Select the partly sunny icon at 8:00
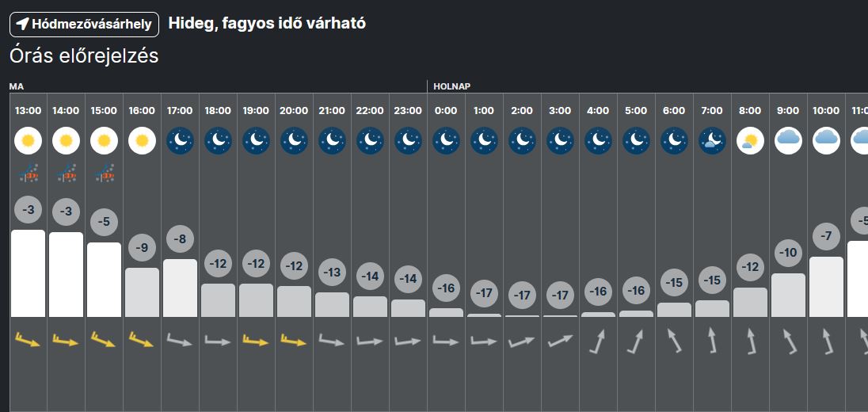Screen dimensions: 868x412 coord(749,141)
